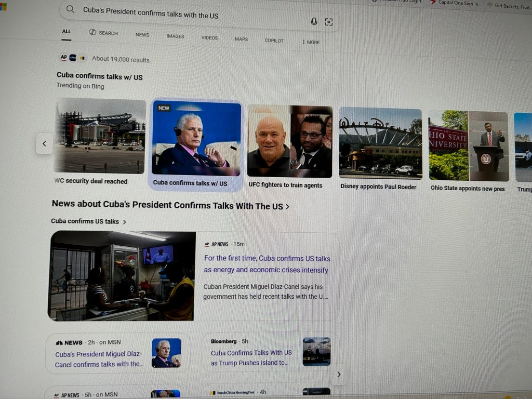Open Bloomberg Cuba Confirms Talks article

click(x=251, y=357)
